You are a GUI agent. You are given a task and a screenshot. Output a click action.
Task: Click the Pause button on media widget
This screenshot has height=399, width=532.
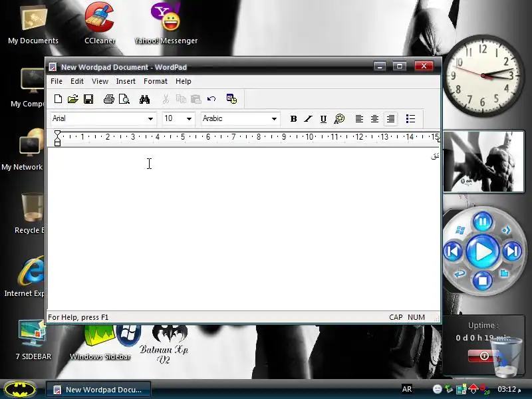pyautogui.click(x=483, y=222)
